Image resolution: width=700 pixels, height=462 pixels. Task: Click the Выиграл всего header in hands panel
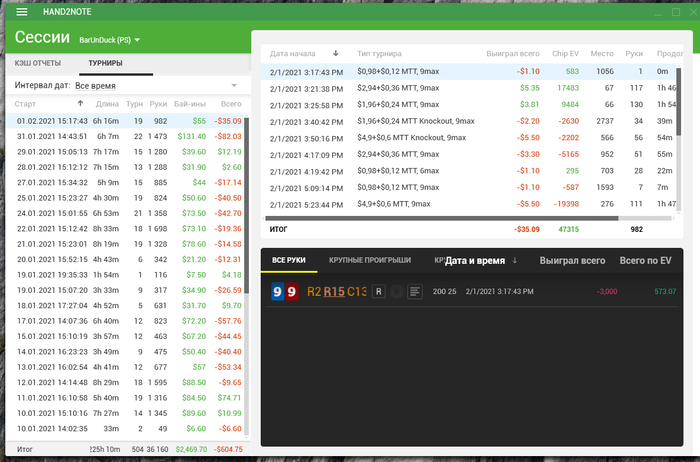(572, 261)
